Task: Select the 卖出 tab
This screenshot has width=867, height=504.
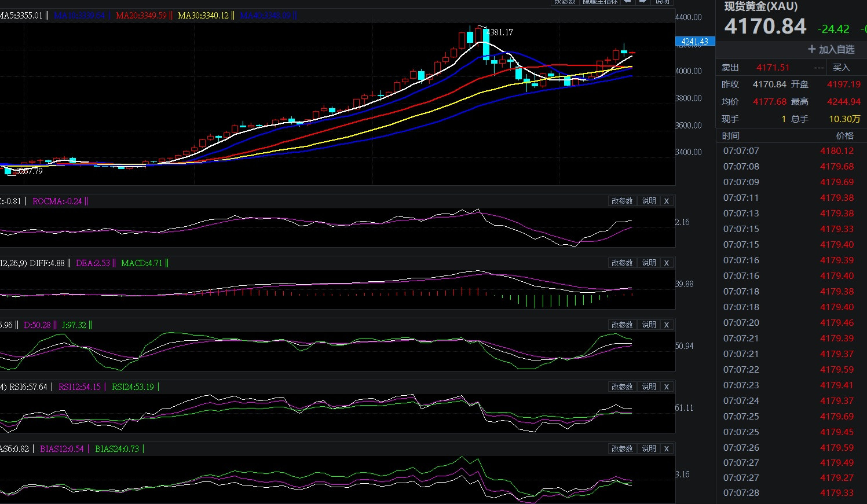Action: [730, 68]
